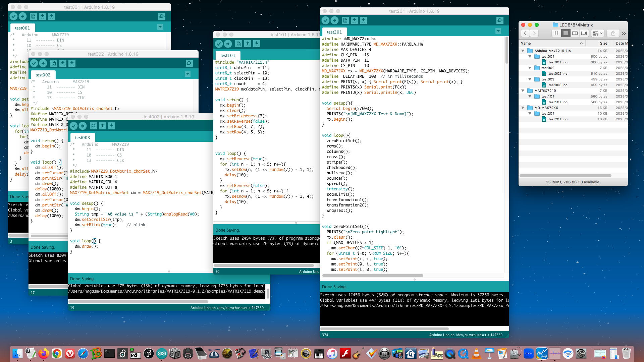Collapse the Arduino_Max7219_Lib folder
This screenshot has height=362, width=644.
[523, 51]
